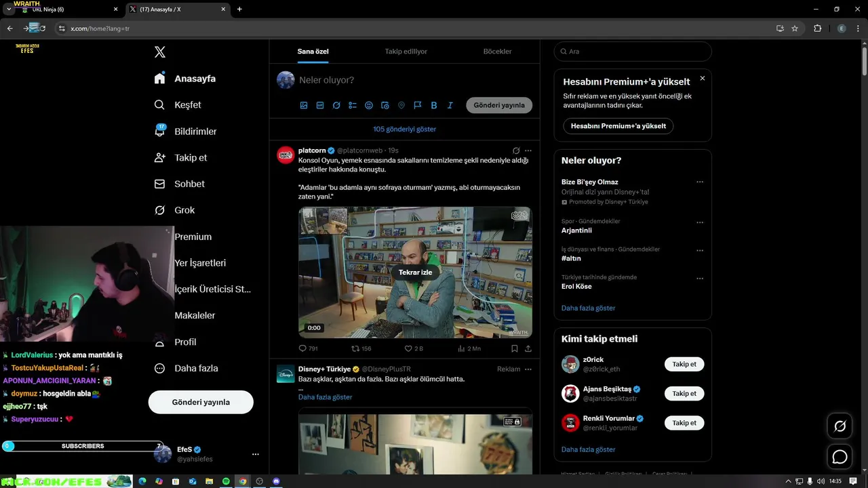Open Bildirimler in the left sidebar

coord(195,131)
